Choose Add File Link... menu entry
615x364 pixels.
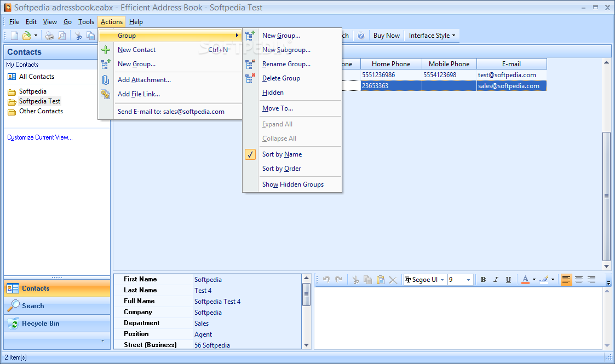tap(170, 94)
